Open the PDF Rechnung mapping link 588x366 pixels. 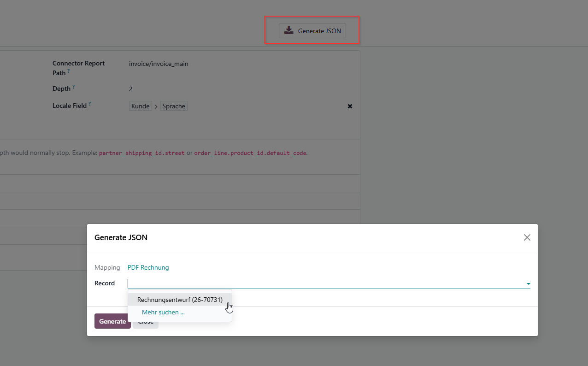coord(148,267)
